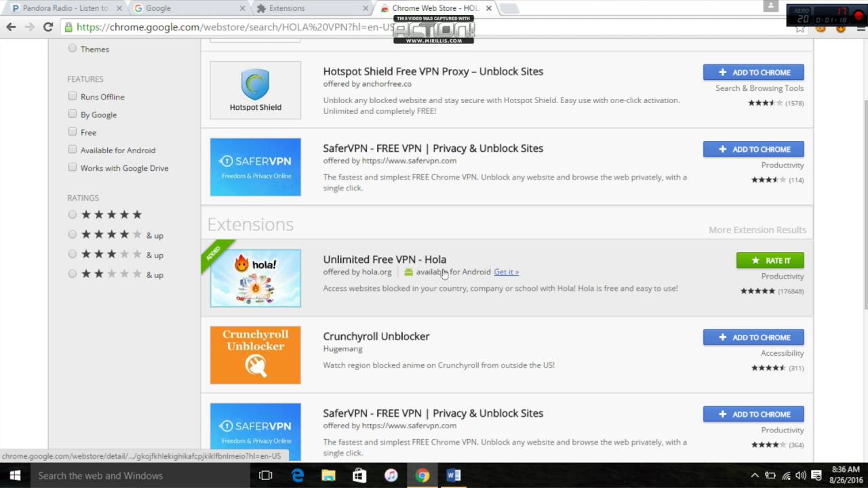Open the Windows Store taskbar icon

tap(359, 475)
